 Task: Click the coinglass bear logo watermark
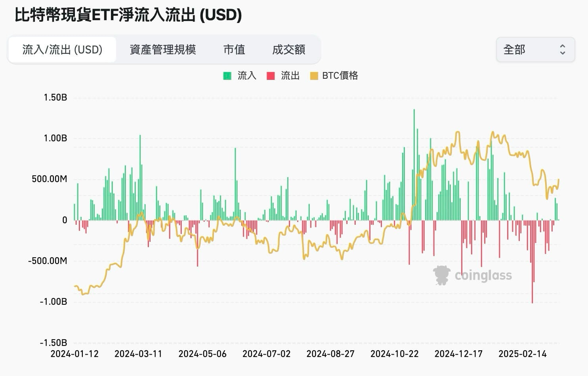(441, 275)
